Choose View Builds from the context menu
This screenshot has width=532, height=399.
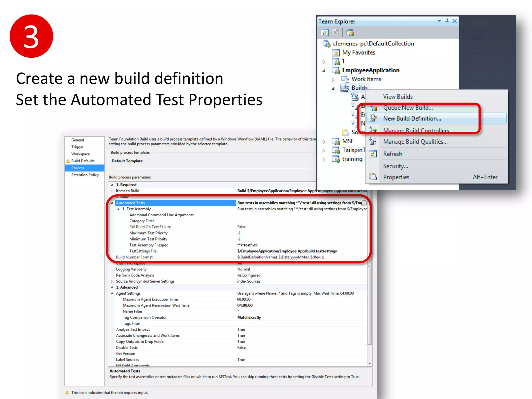pos(398,97)
